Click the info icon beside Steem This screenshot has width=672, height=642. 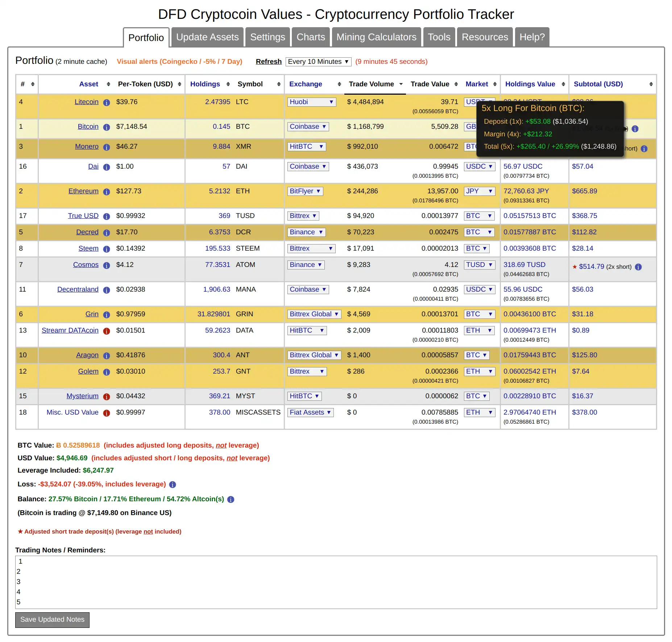[107, 249]
